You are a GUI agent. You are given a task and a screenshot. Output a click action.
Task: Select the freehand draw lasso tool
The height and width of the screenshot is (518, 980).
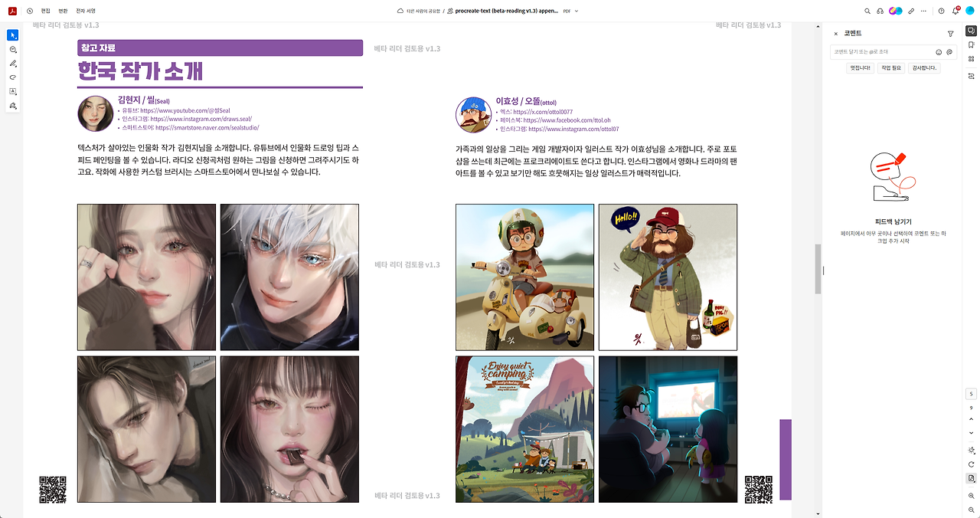[13, 77]
